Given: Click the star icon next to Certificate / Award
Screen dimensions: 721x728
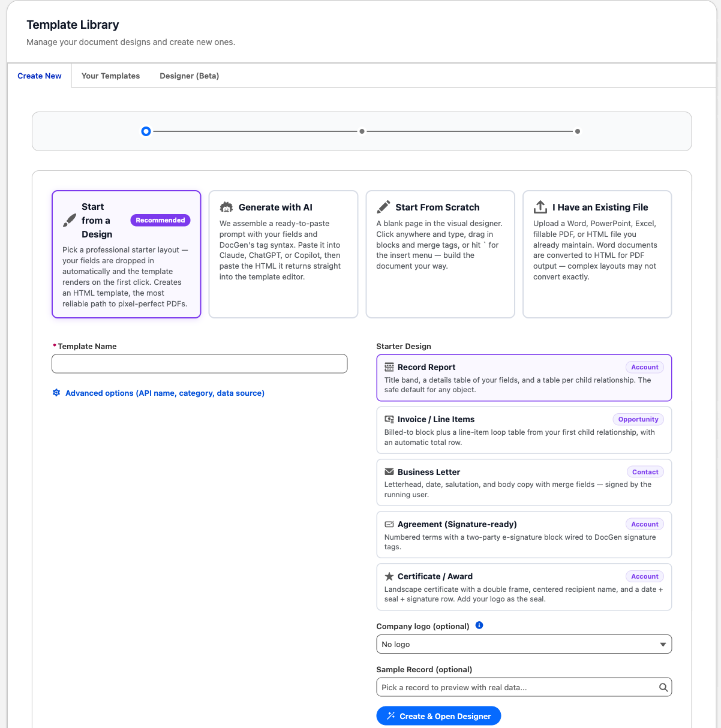Looking at the screenshot, I should pos(389,576).
